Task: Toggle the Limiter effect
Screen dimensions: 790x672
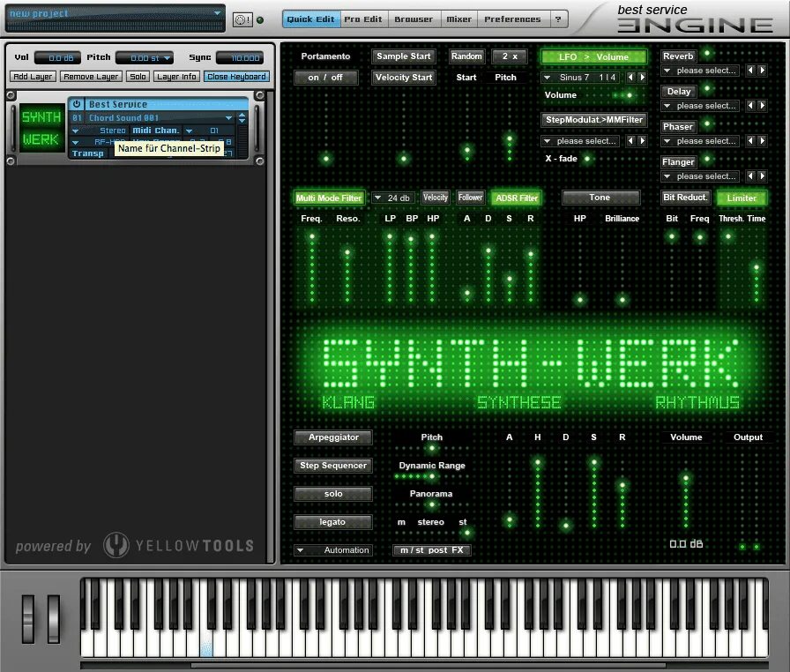Action: 742,198
